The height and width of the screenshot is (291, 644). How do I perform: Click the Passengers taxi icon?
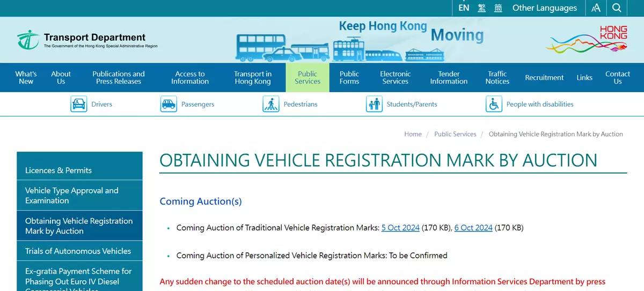click(169, 104)
